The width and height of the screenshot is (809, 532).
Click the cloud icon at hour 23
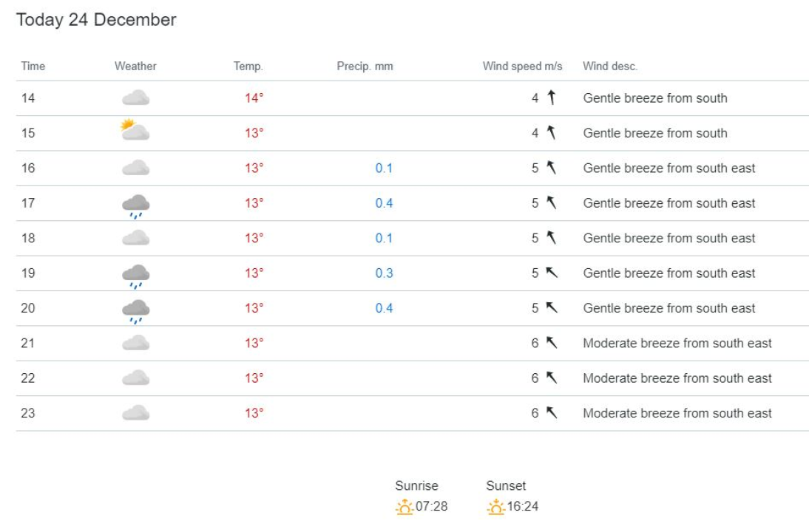pos(135,413)
